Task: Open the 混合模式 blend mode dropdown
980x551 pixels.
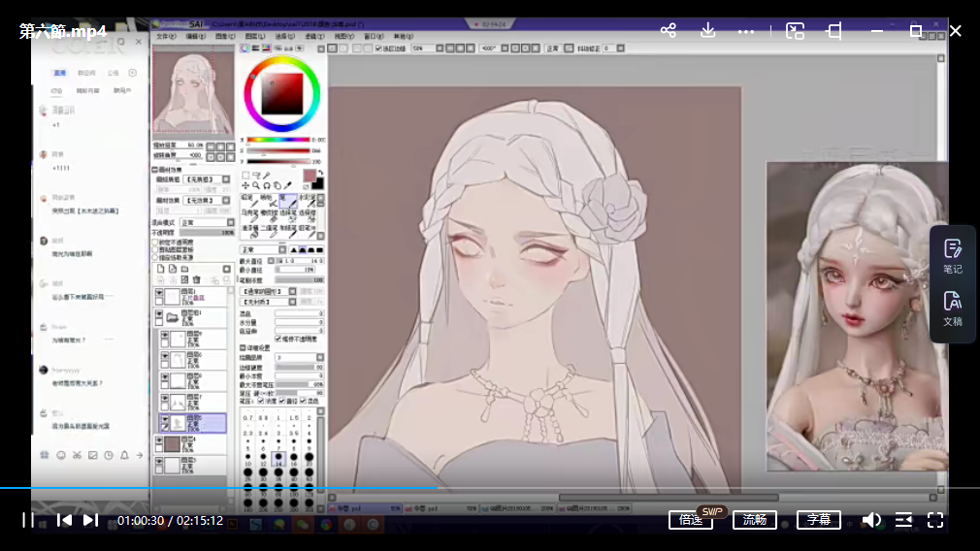Action: tap(208, 223)
